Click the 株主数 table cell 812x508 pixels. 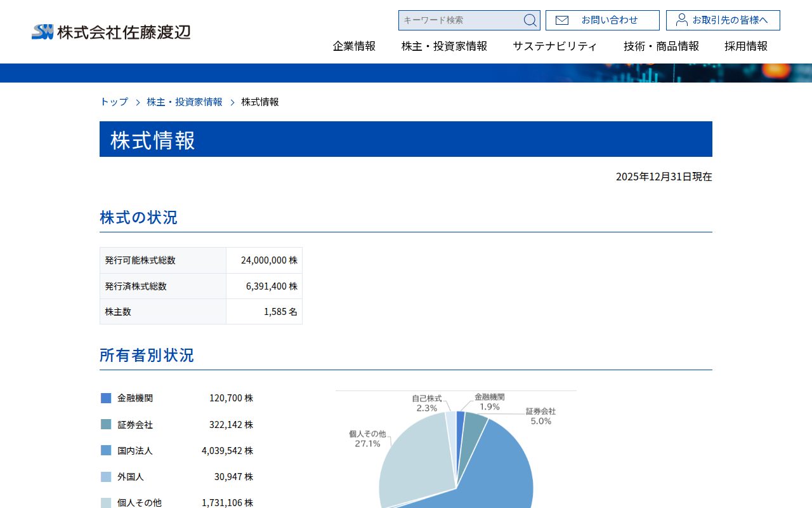[163, 312]
